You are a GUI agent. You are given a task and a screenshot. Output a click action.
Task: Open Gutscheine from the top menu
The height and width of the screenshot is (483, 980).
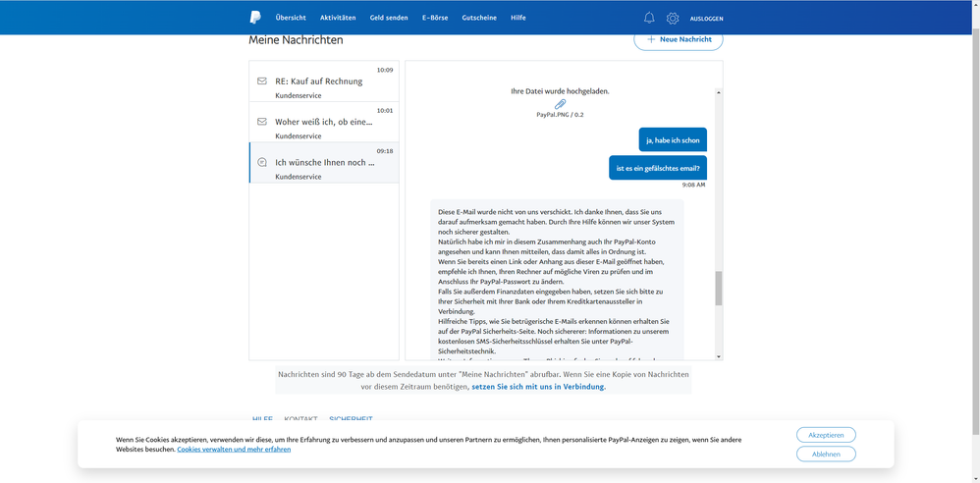click(x=479, y=18)
